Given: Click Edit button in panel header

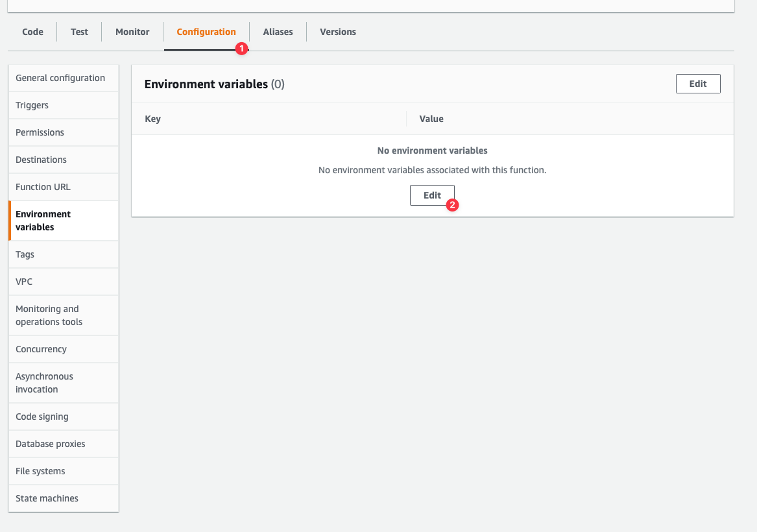Looking at the screenshot, I should click(x=698, y=84).
